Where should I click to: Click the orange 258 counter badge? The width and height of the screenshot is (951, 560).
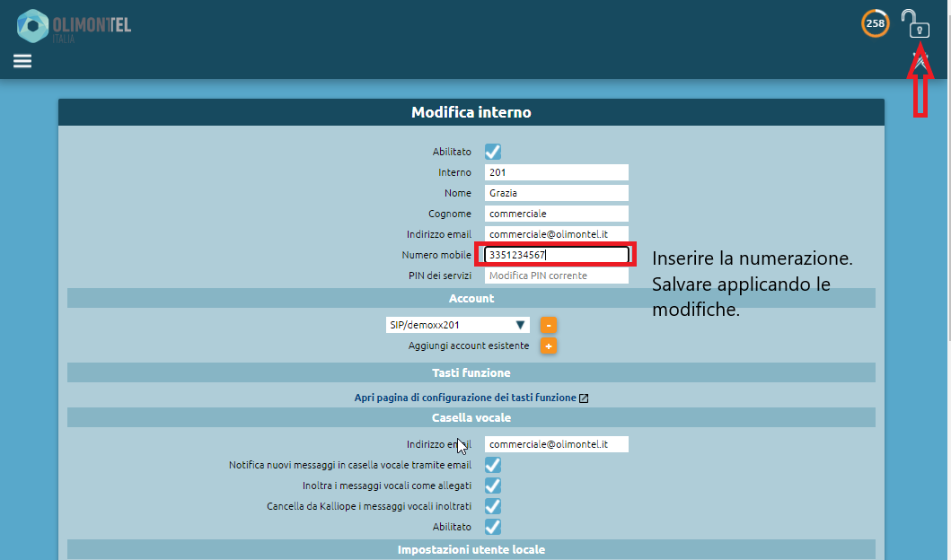click(x=875, y=23)
